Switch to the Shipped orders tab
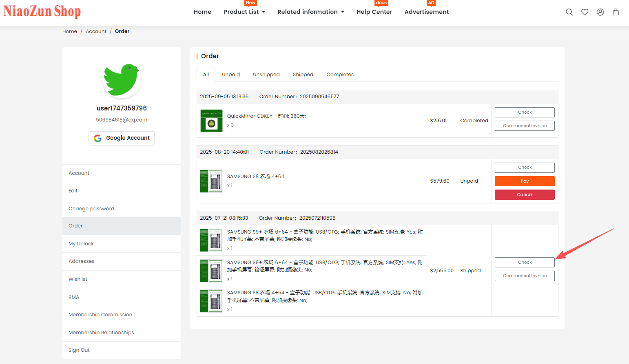 tap(303, 75)
